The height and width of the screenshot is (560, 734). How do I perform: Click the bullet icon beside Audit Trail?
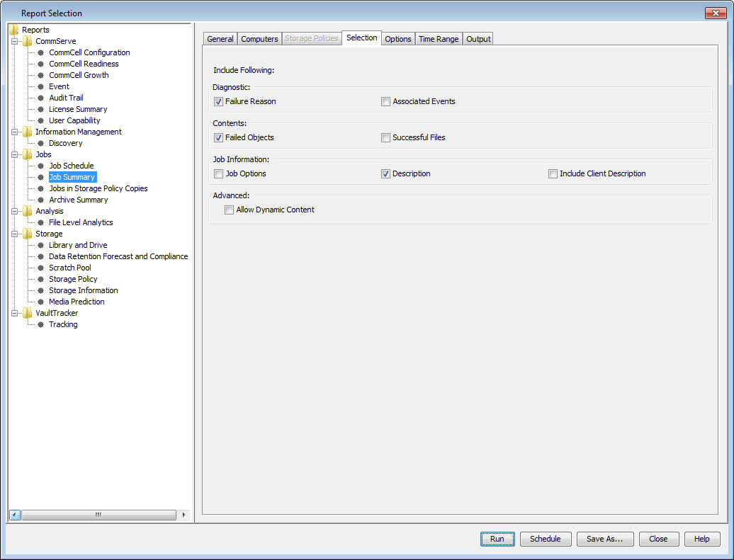[x=40, y=98]
